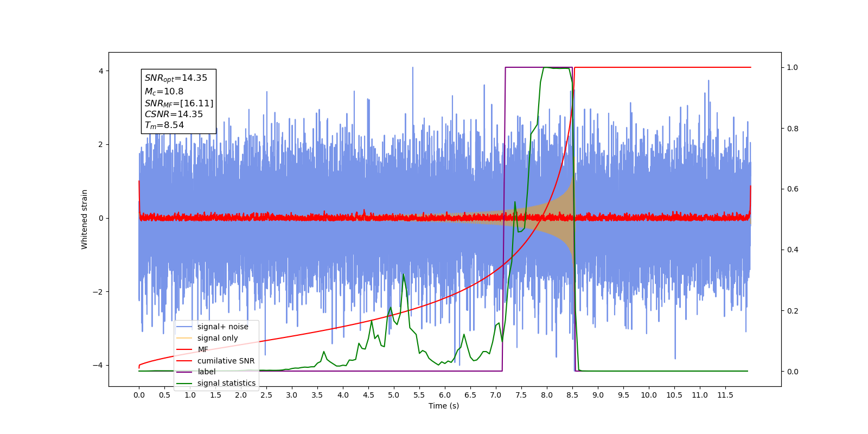Screen dimensions: 868x434
Task: Click the 8.5 tick on time axis
Action: coord(572,395)
